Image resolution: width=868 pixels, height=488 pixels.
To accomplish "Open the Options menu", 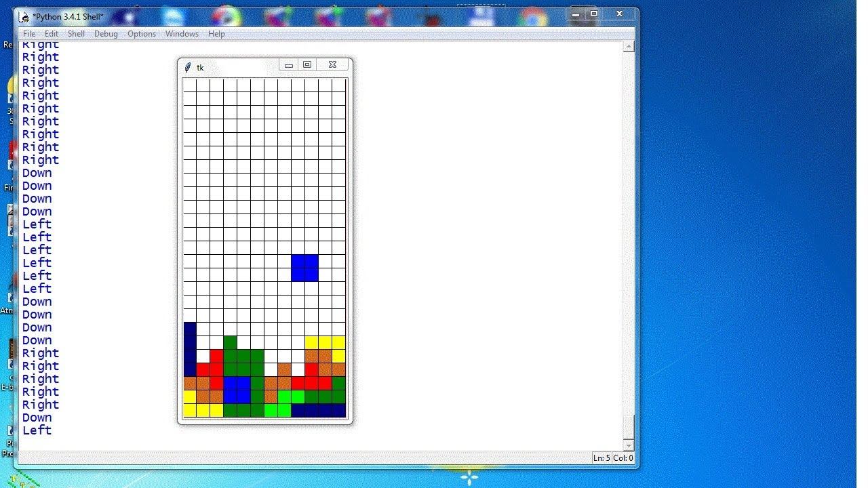I will click(x=142, y=34).
